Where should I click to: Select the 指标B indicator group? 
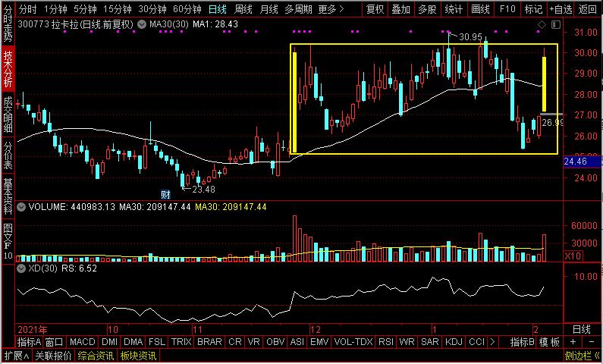click(523, 342)
